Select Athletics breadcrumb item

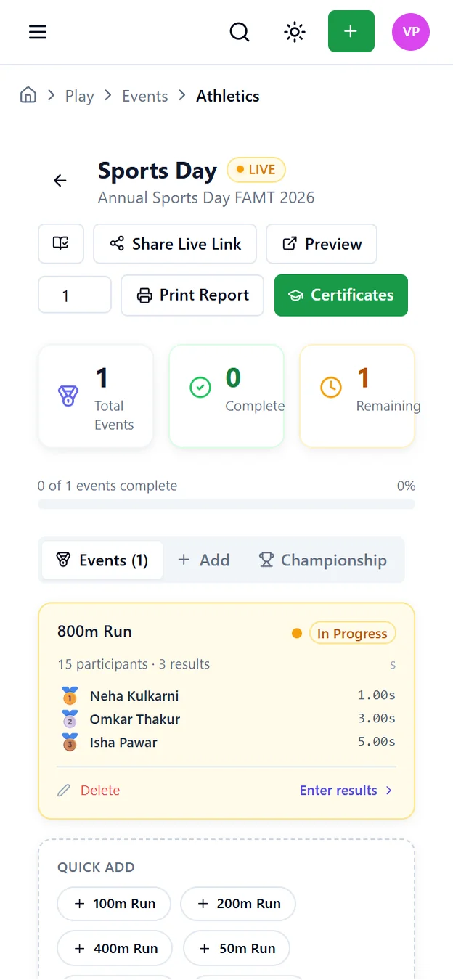click(228, 96)
